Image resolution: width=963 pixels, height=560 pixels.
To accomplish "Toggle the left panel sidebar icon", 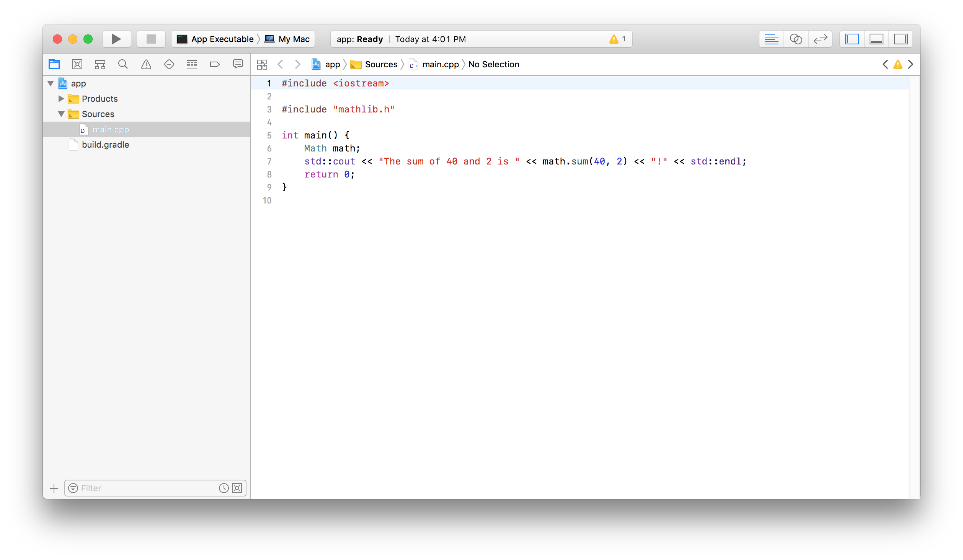I will point(854,39).
